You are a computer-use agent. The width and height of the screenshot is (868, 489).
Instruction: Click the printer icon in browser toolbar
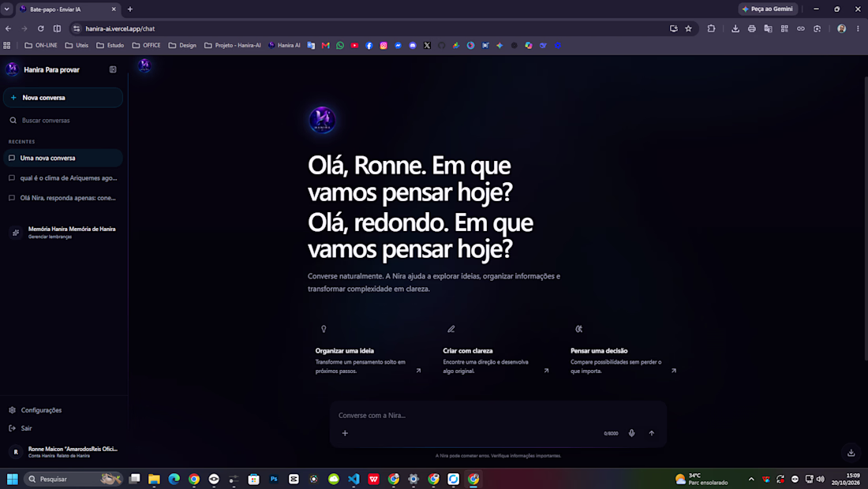click(752, 28)
